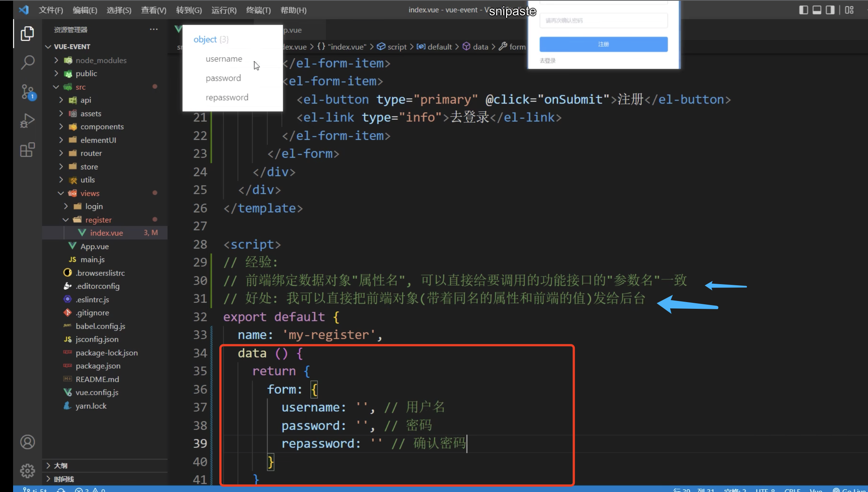Toggle secondary side bar layout icon
Viewport: 868px width, 492px height.
(x=830, y=10)
